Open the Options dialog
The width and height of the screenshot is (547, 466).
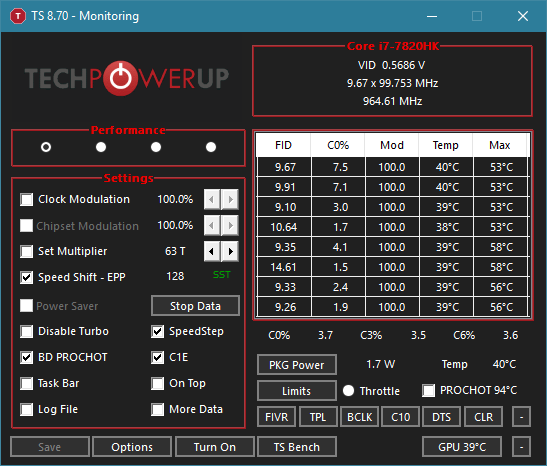(x=132, y=447)
